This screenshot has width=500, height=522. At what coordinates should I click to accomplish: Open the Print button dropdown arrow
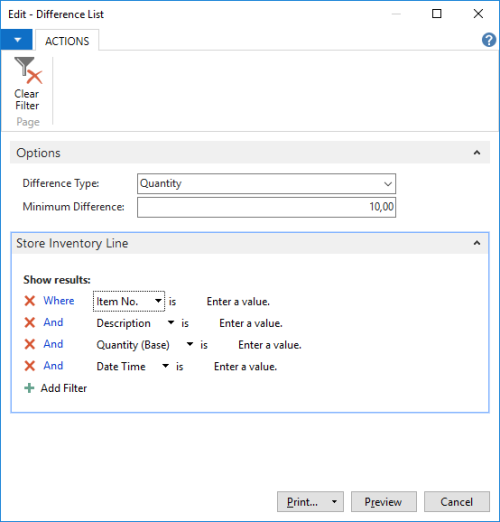click(334, 501)
